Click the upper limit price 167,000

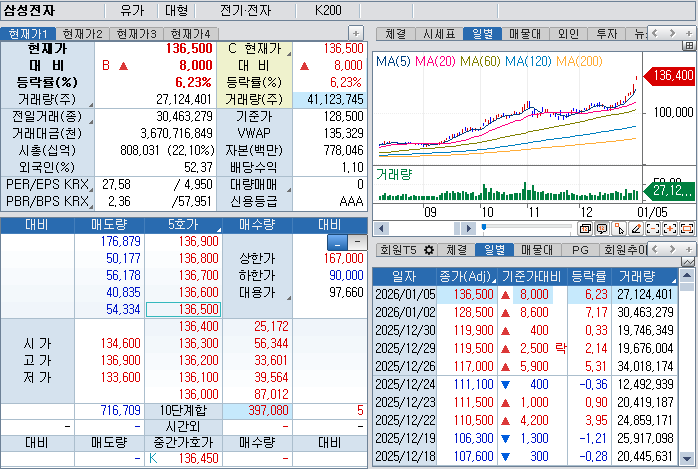click(x=343, y=259)
